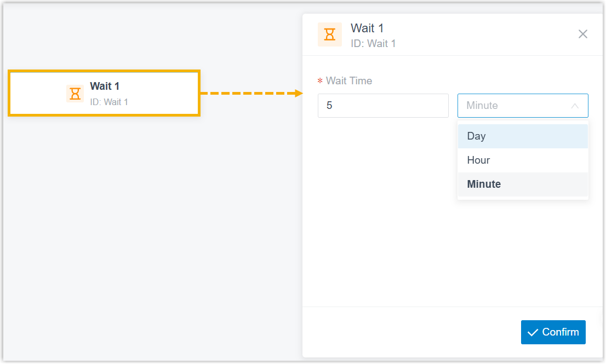This screenshot has height=364, width=606.
Task: Click the orange arrowhead pointing to the panel
Action: click(298, 93)
